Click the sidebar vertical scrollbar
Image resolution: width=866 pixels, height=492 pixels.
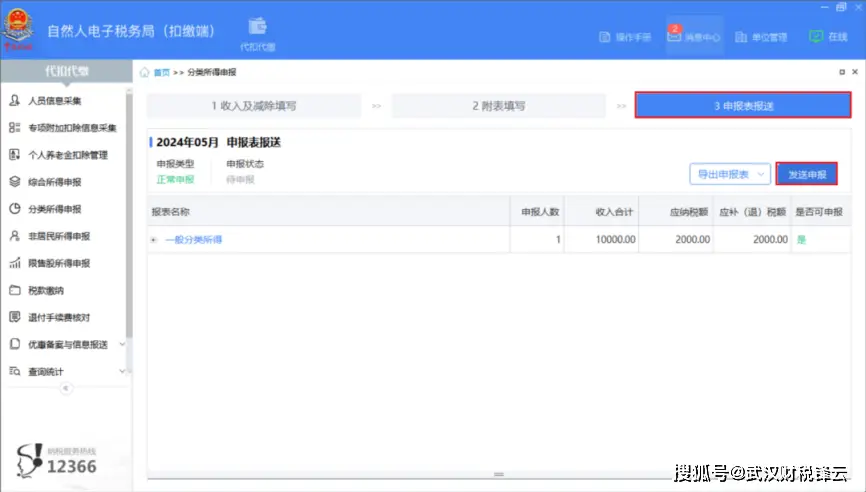tap(129, 200)
